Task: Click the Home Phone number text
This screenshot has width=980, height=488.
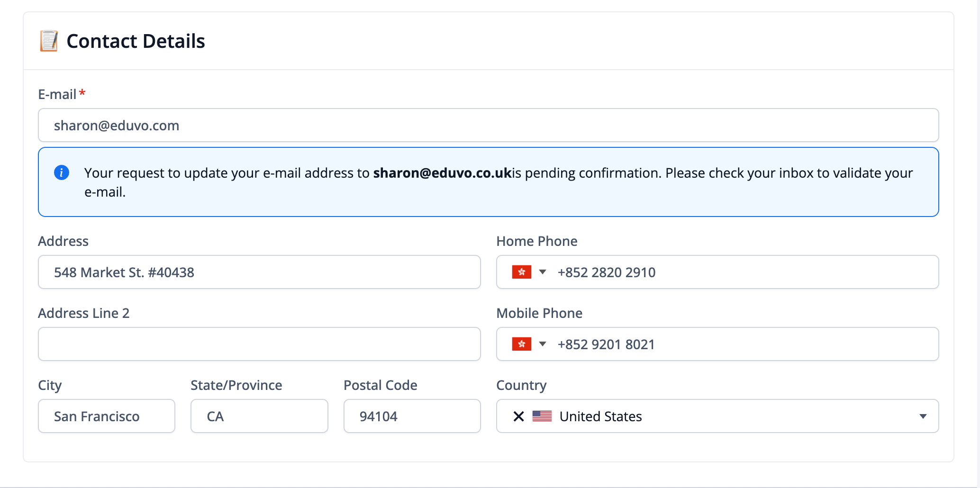Action: pyautogui.click(x=606, y=272)
